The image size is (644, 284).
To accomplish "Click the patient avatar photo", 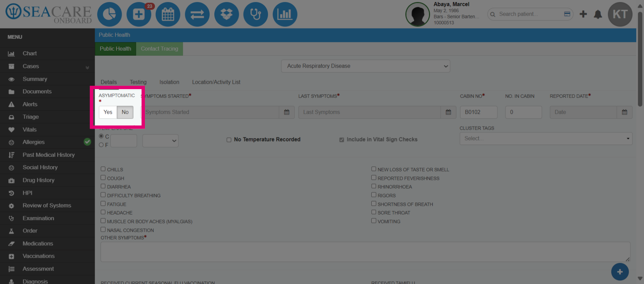I will pos(418,14).
